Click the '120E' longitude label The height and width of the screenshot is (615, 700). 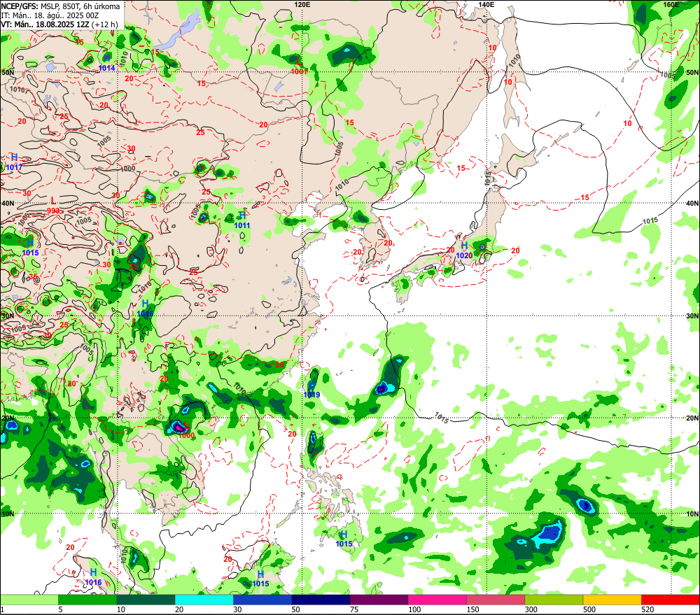point(302,4)
